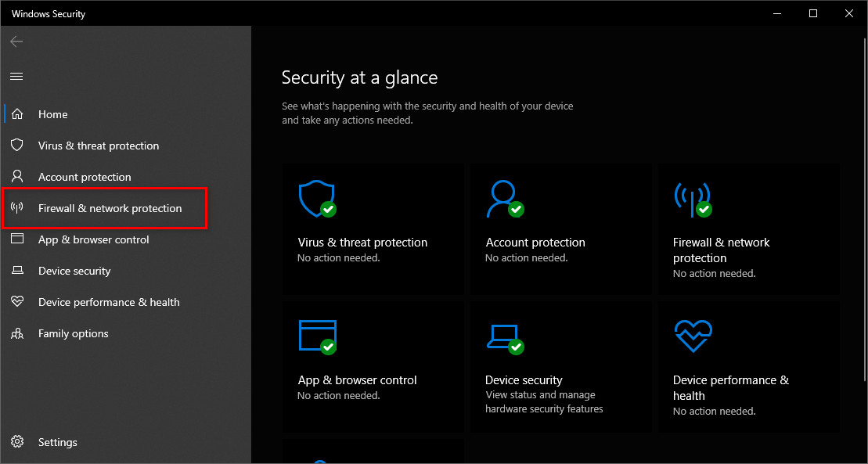The height and width of the screenshot is (464, 868).
Task: Click the Settings gear icon
Action: pos(17,442)
